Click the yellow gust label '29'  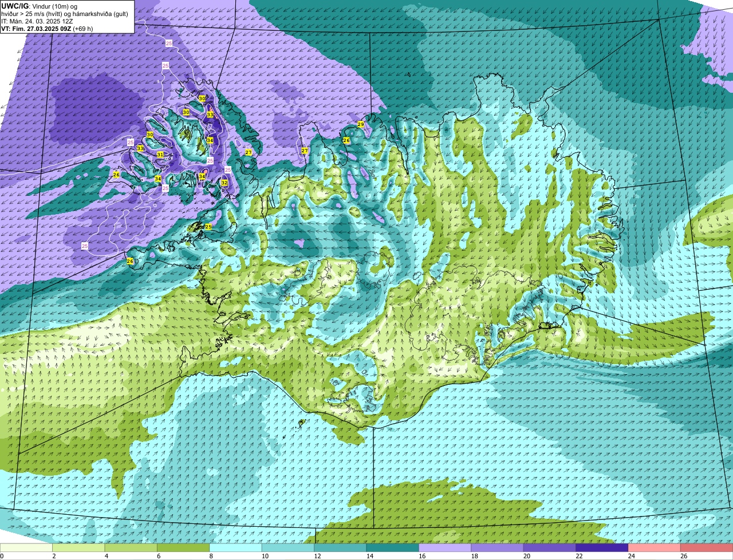pos(361,124)
